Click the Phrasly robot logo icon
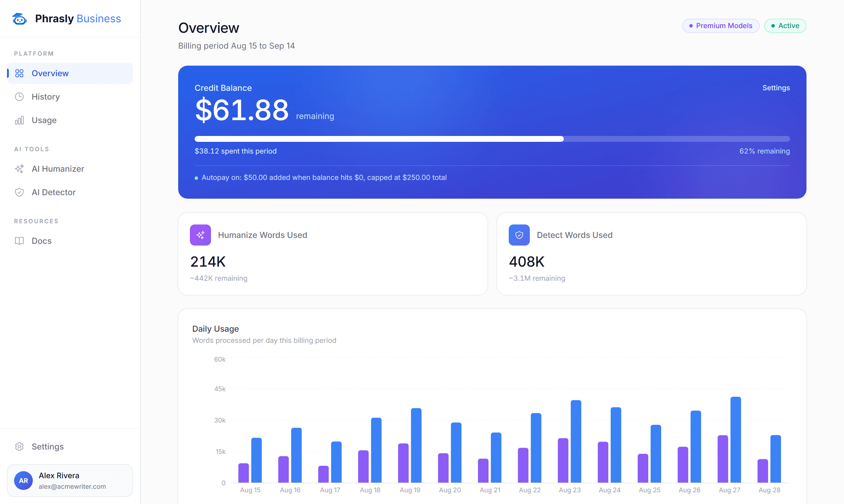The width and height of the screenshot is (844, 504). point(19,19)
